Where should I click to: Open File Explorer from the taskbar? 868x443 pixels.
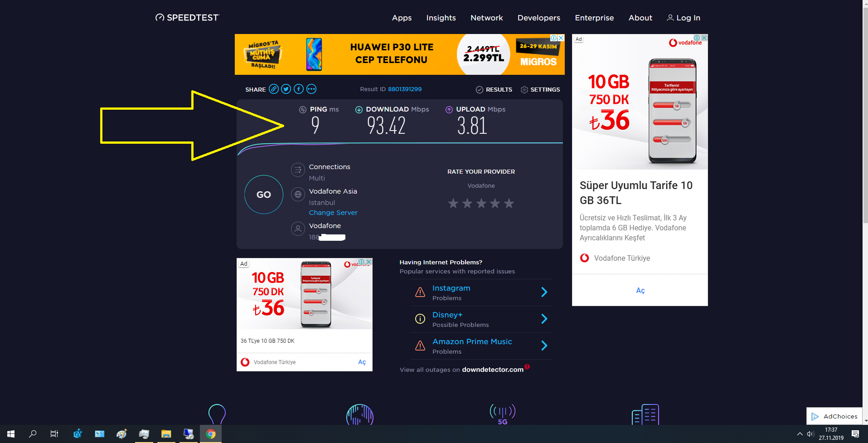166,434
